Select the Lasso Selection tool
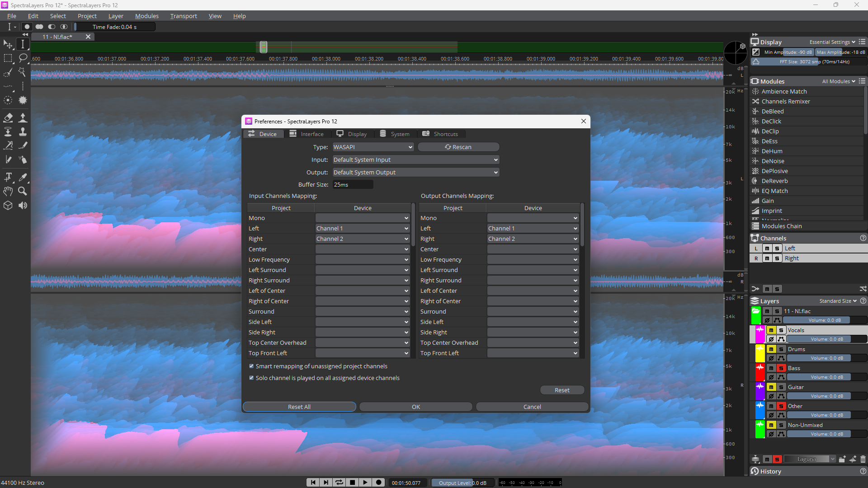The image size is (868, 488). [x=23, y=58]
